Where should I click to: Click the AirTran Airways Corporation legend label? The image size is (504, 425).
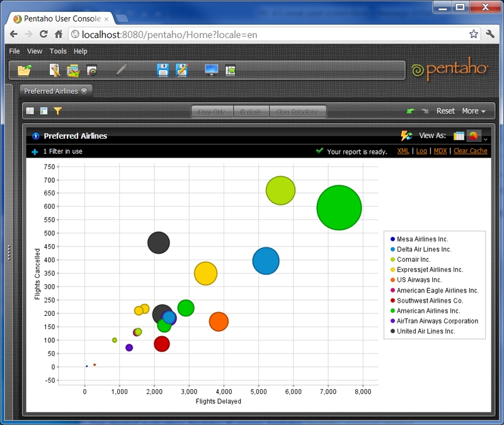(x=437, y=321)
